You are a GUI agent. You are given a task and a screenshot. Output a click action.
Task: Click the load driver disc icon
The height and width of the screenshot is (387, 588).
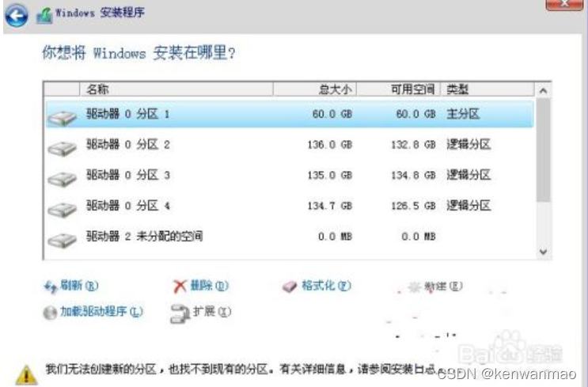(50, 313)
